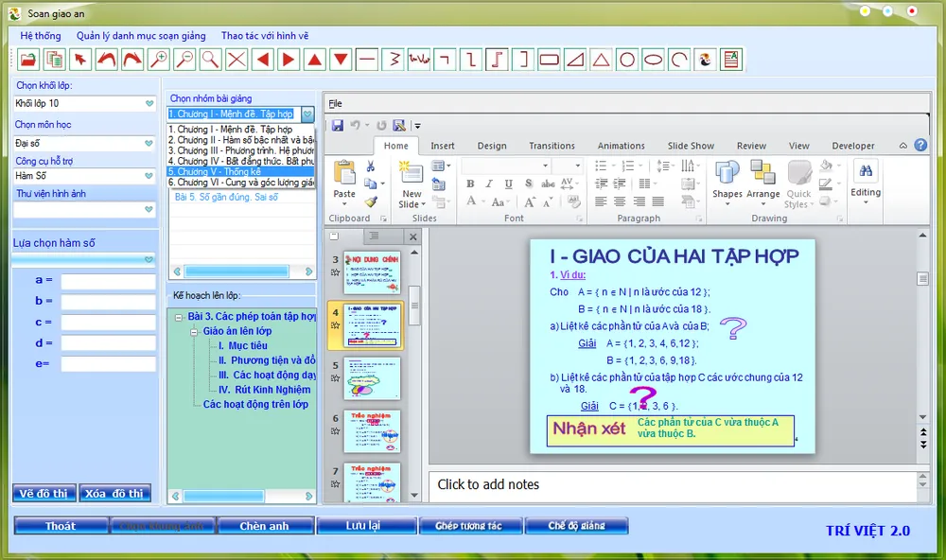Open the Hệ thống menu

[41, 36]
